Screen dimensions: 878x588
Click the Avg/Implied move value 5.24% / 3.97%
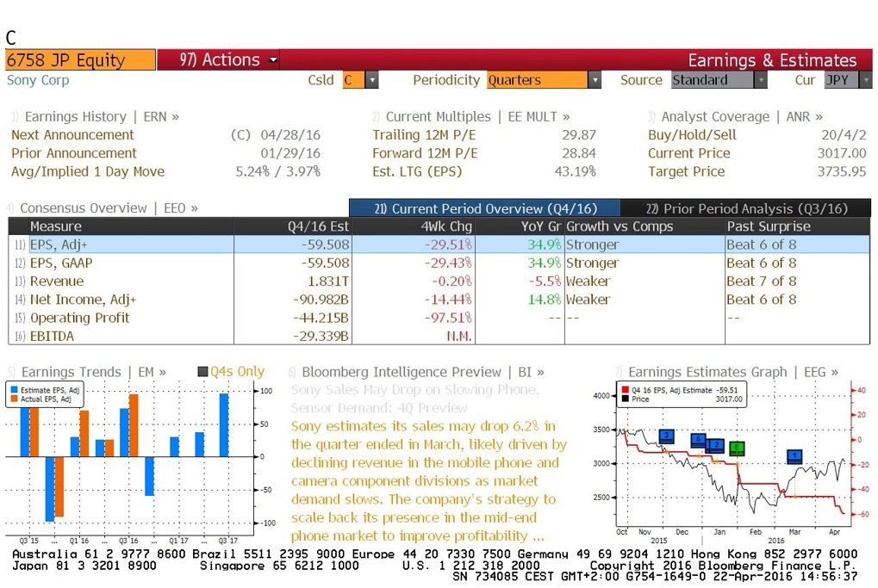tap(277, 172)
